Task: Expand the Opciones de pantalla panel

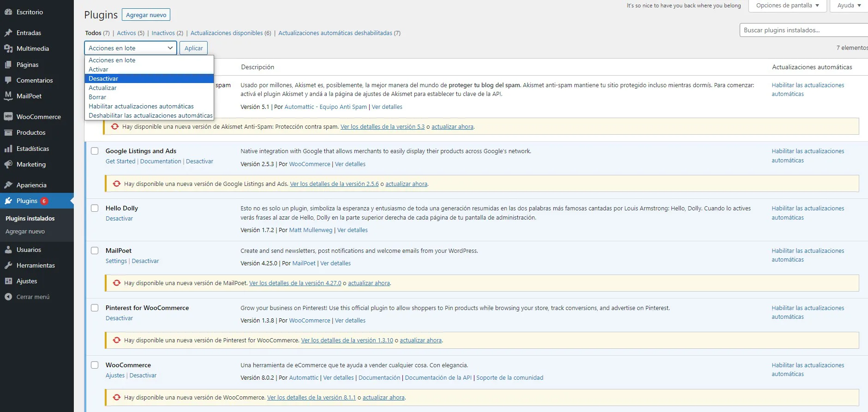Action: click(x=787, y=6)
